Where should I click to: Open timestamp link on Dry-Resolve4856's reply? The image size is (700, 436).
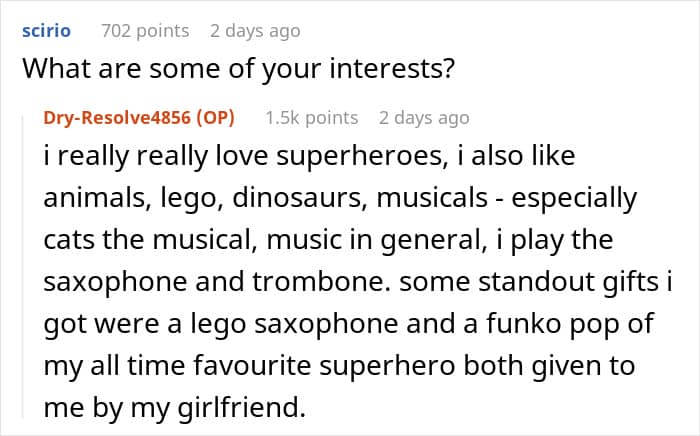(x=424, y=118)
